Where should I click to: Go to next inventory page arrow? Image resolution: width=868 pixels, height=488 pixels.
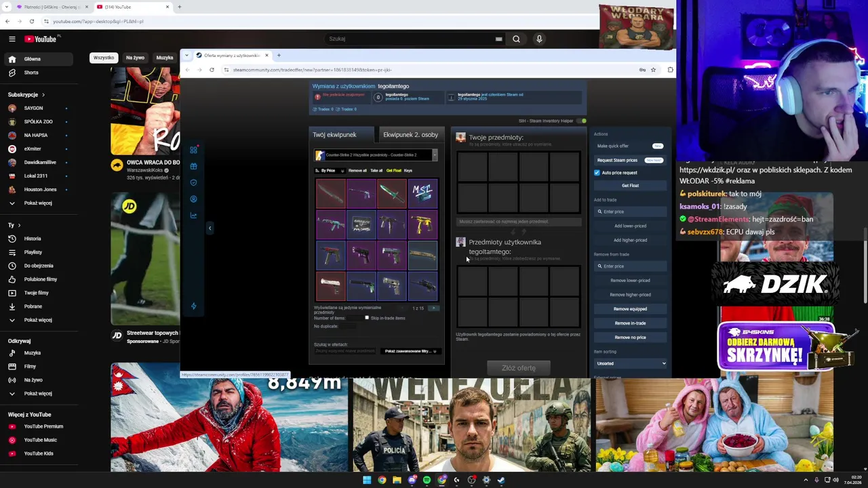click(x=434, y=308)
